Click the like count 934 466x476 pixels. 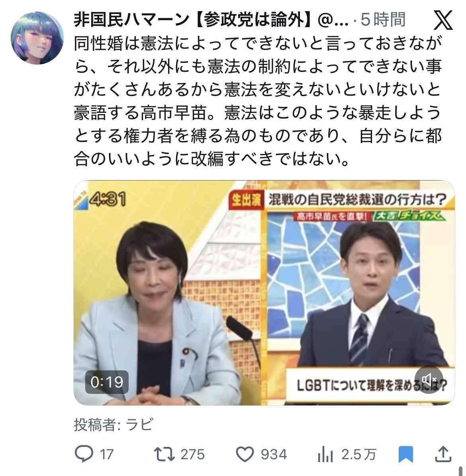pyautogui.click(x=274, y=454)
